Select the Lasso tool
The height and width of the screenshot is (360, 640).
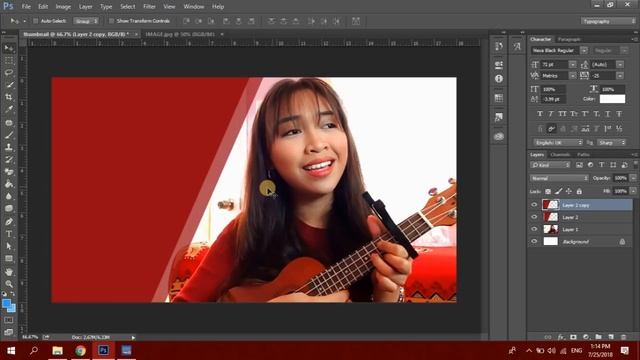tap(9, 73)
